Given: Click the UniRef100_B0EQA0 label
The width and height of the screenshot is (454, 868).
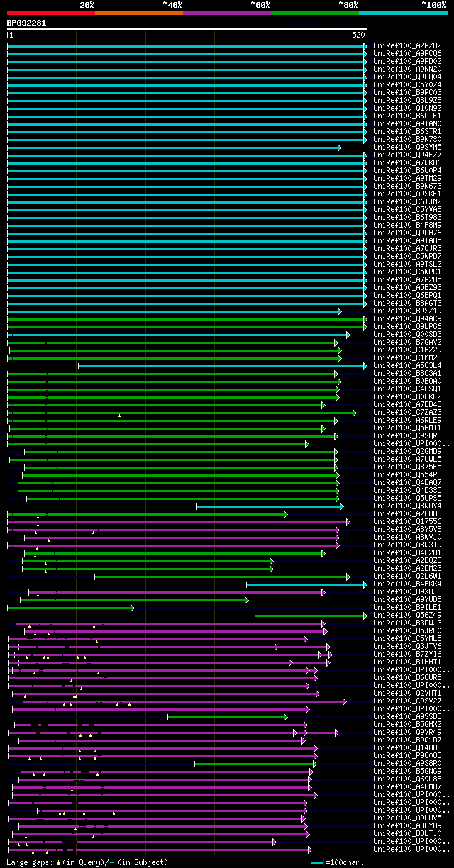Looking at the screenshot, I should pyautogui.click(x=407, y=382).
